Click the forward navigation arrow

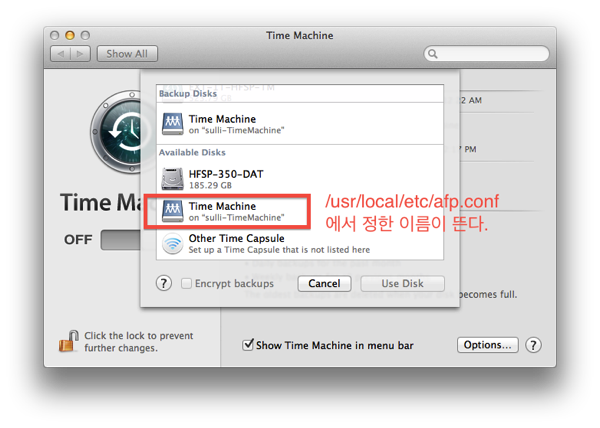(x=80, y=54)
